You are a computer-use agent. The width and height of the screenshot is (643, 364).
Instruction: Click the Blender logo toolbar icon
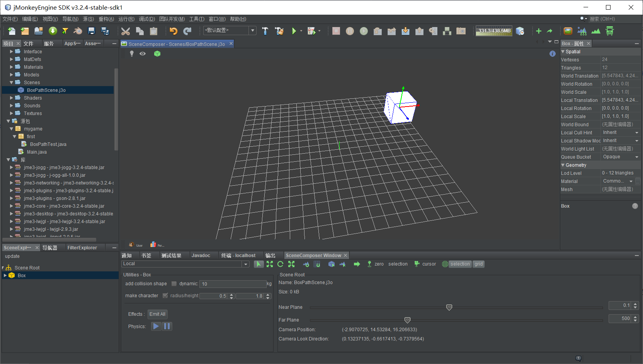(78, 31)
